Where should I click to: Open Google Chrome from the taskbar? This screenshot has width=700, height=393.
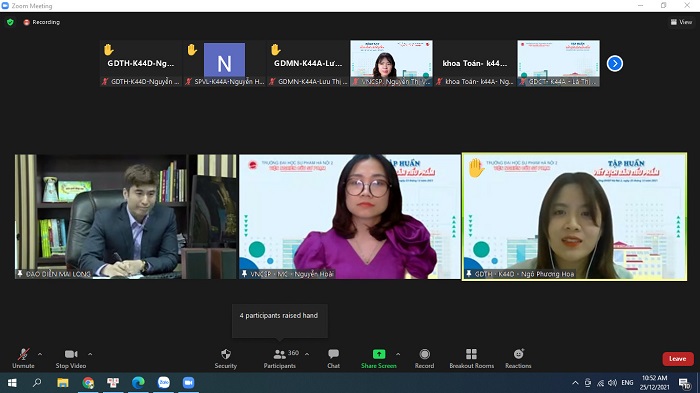(88, 383)
